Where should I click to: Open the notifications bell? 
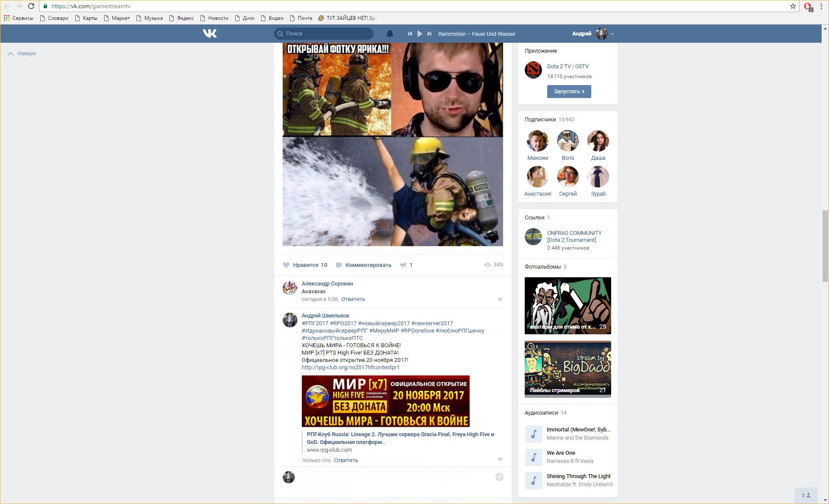[389, 34]
